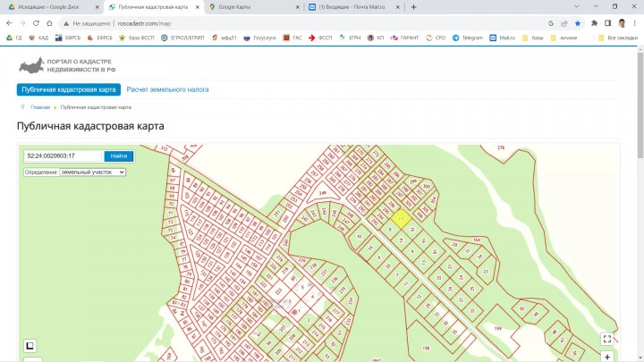Open the Определение object type dropdown

(92, 173)
